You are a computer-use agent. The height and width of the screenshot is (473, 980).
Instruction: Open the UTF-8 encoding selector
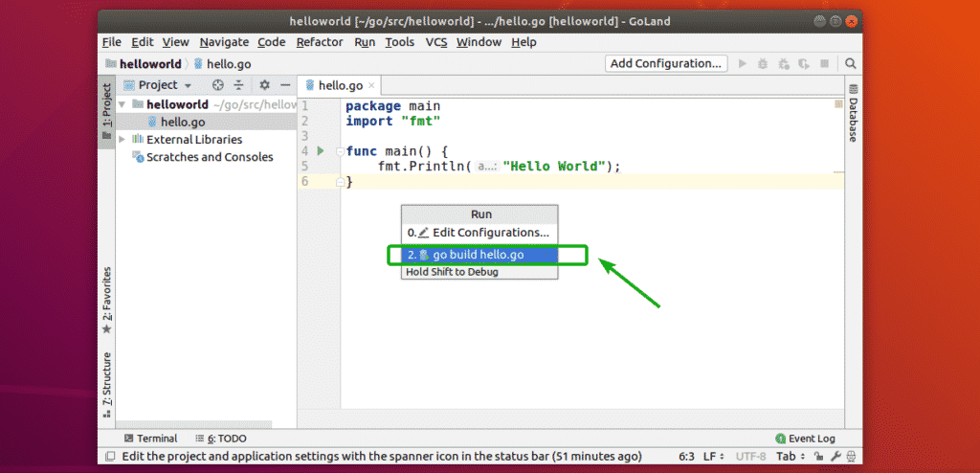pos(750,456)
